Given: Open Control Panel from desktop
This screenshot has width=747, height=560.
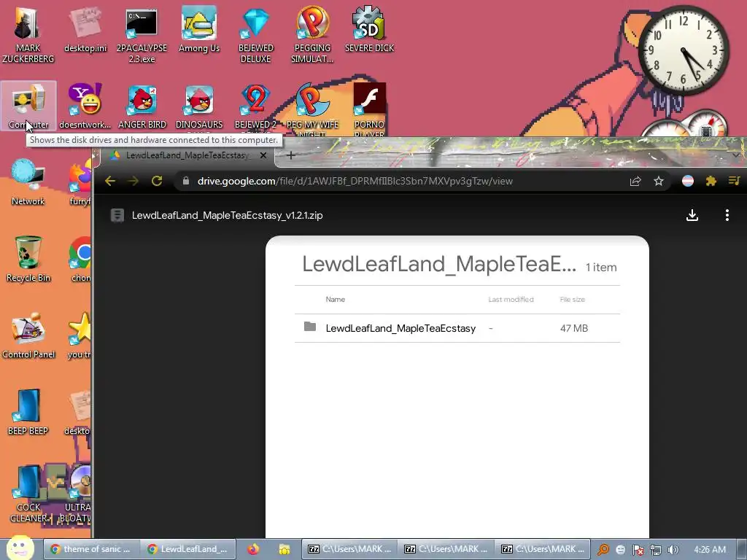Looking at the screenshot, I should 28,336.
